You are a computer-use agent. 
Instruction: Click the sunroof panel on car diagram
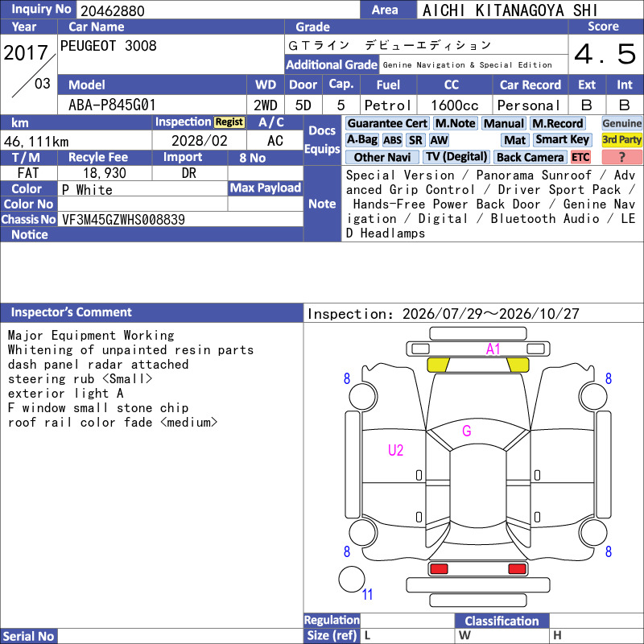tap(477, 488)
